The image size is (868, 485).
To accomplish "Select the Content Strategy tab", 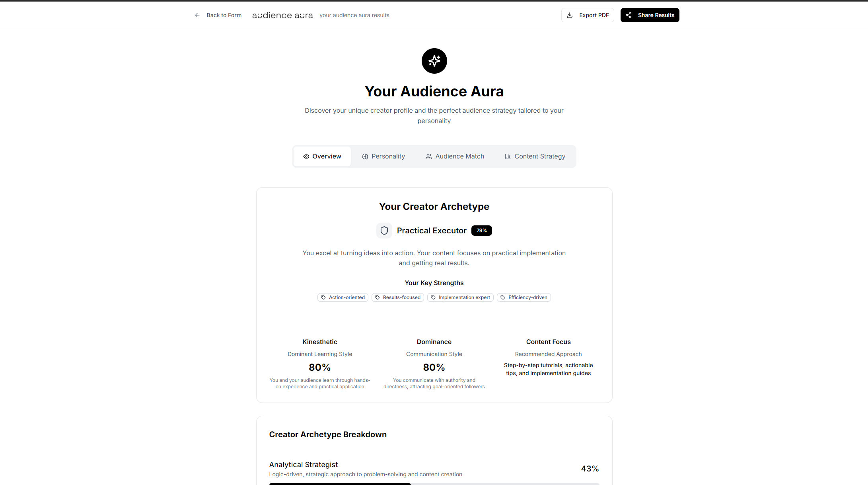I will tap(535, 156).
